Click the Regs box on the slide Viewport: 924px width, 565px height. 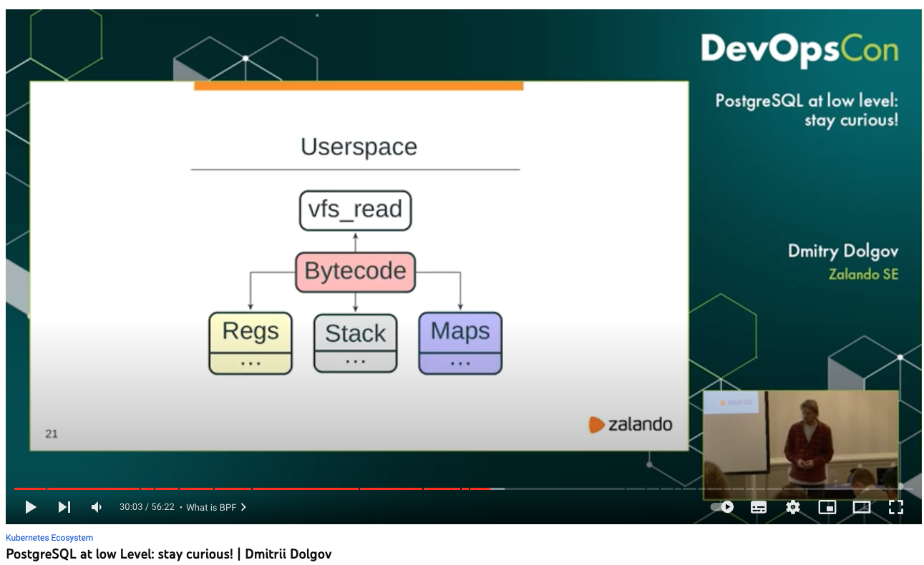(251, 343)
